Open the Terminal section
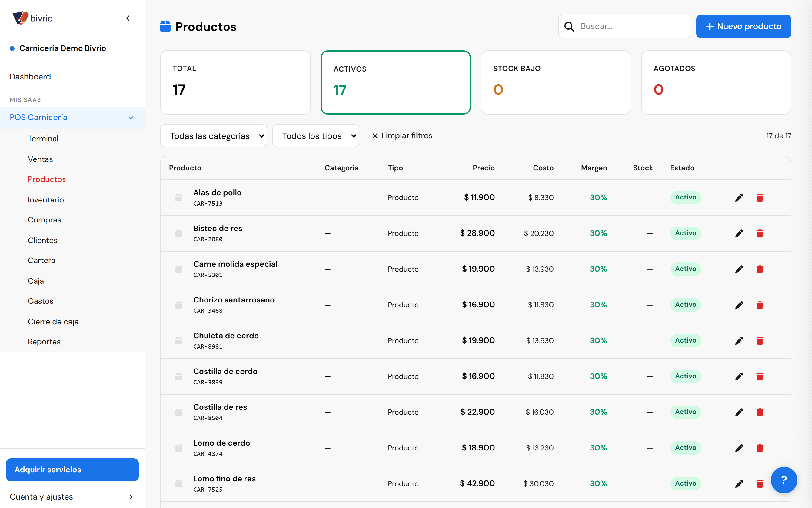The image size is (812, 508). pos(43,139)
